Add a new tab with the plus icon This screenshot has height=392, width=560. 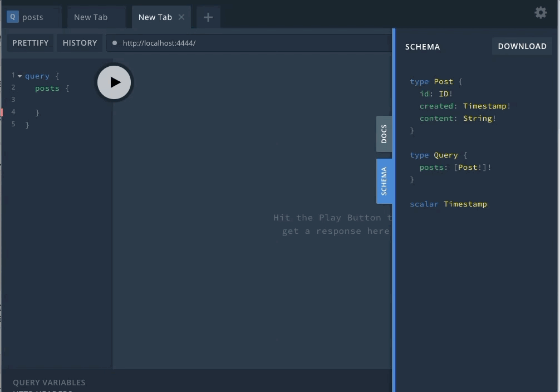click(x=208, y=17)
